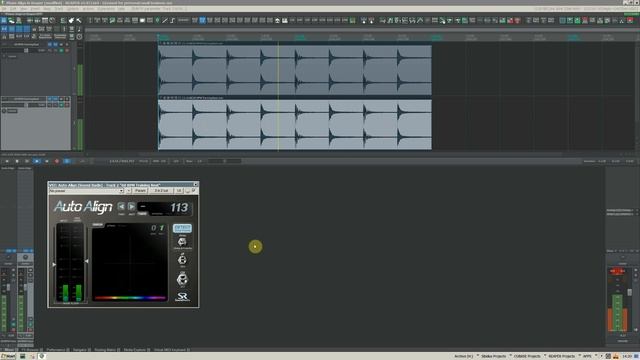The height and width of the screenshot is (360, 640).
Task: Select the phase tab in Auto Align graph
Action: [111, 225]
